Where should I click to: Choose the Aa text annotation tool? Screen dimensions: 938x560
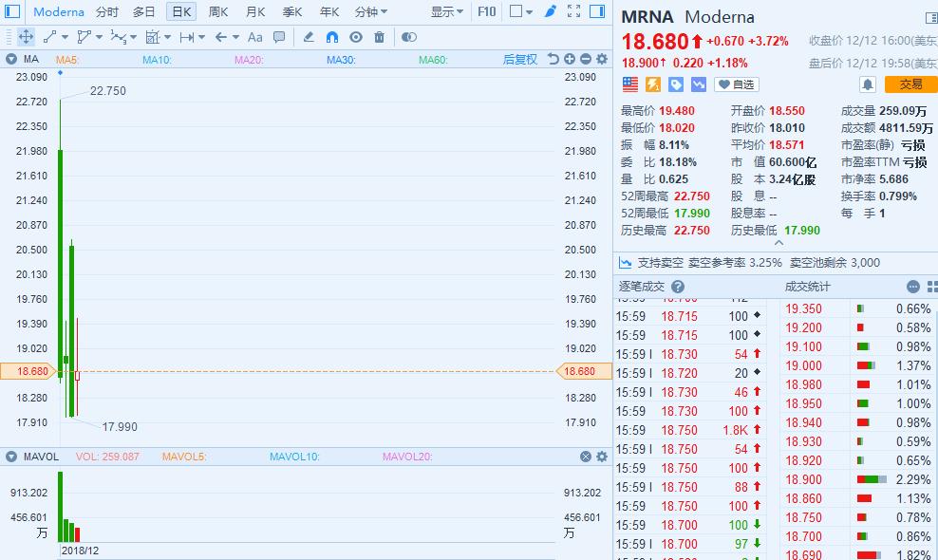point(254,37)
